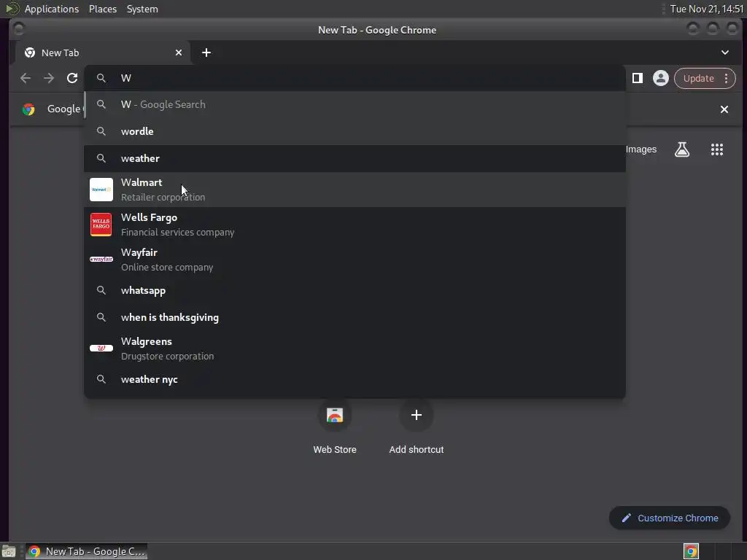Select the 'W - Google Search' suggestion

click(x=355, y=104)
